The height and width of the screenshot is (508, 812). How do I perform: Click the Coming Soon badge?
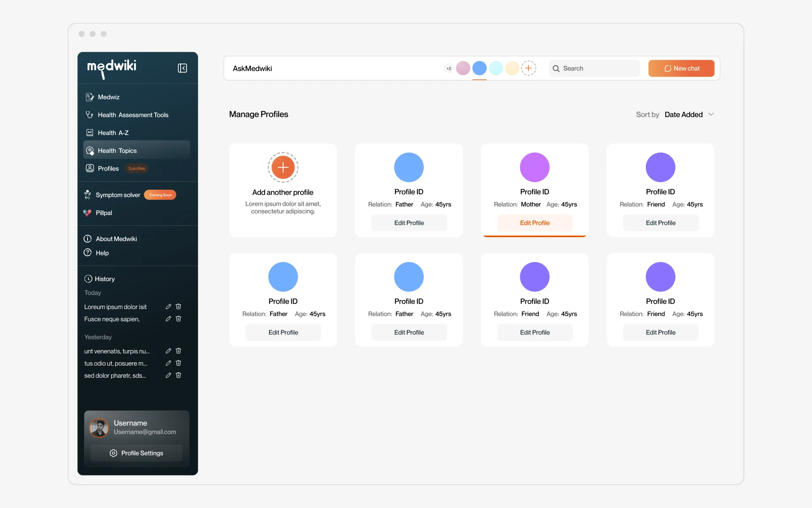coord(160,195)
